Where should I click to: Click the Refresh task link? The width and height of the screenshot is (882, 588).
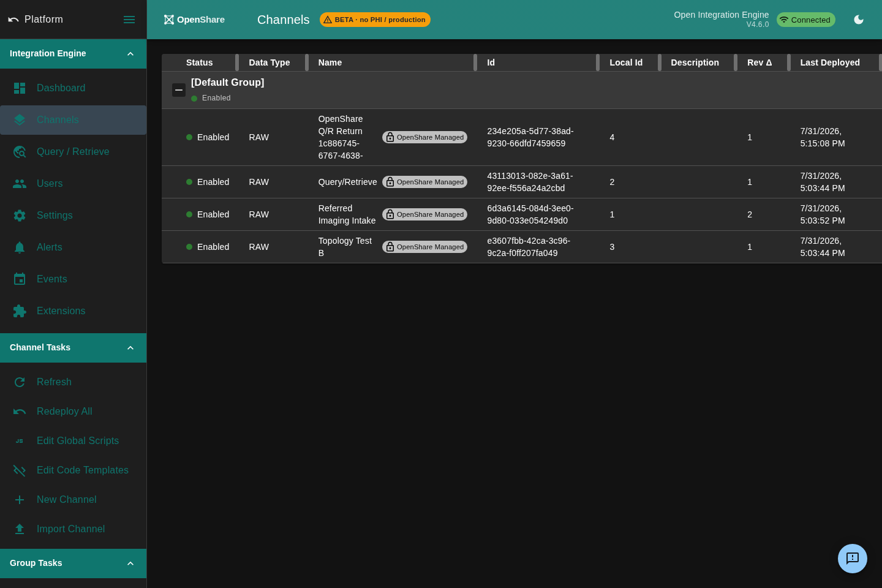pyautogui.click(x=73, y=382)
